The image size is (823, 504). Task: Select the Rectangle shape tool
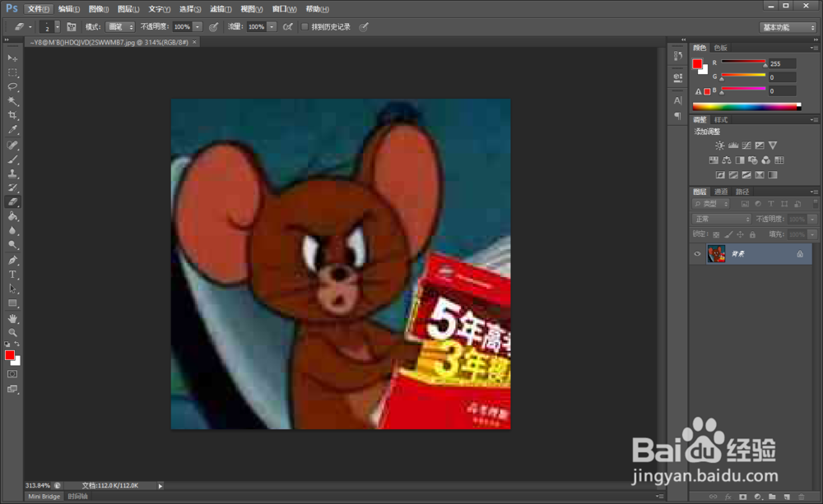[x=12, y=303]
